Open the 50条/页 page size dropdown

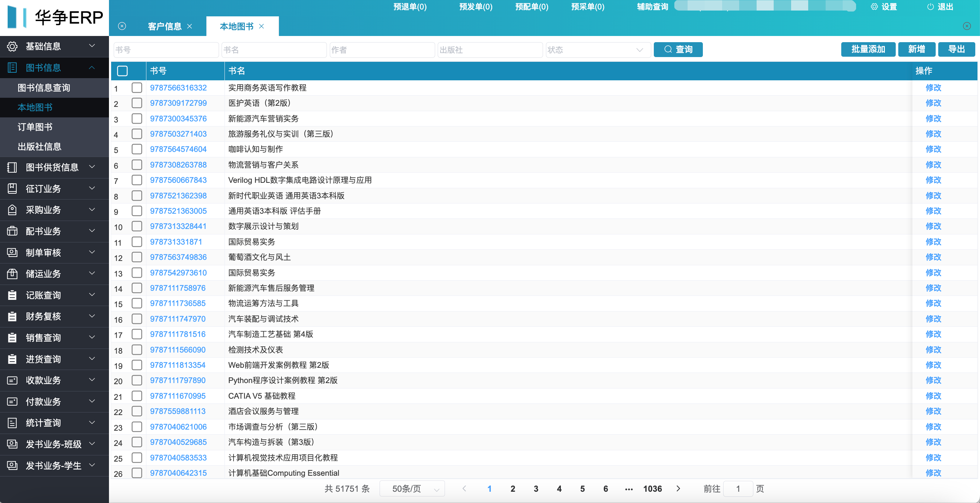coord(412,489)
